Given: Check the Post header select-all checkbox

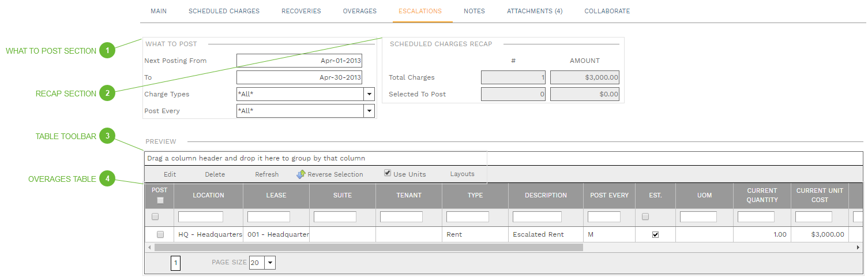Looking at the screenshot, I should tap(160, 200).
